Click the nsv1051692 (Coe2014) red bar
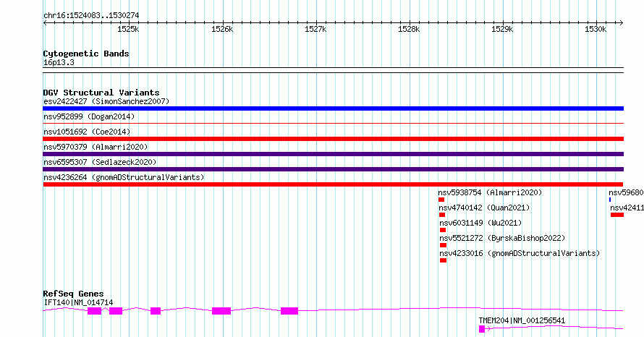This screenshot has height=337, width=644. 333,139
